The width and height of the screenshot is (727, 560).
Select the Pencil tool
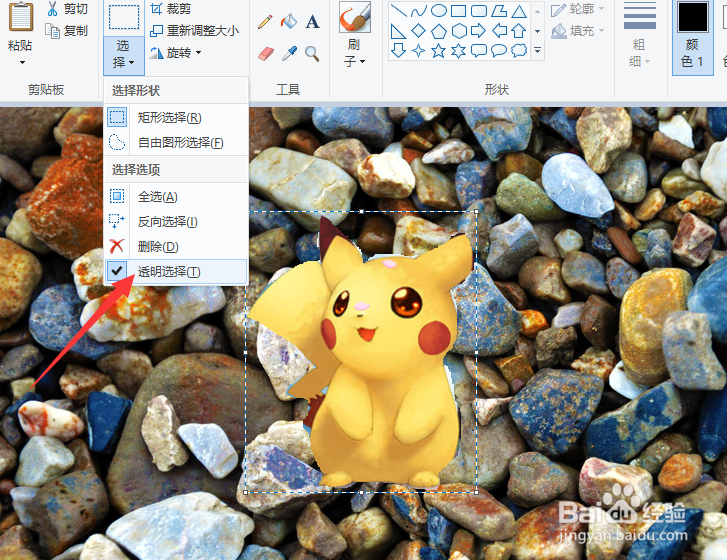coord(265,22)
